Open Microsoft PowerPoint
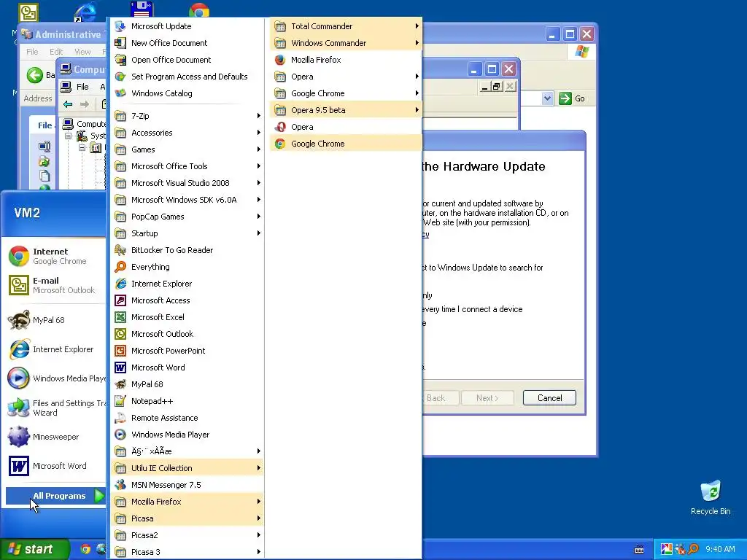The height and width of the screenshot is (560, 747). tap(187, 351)
